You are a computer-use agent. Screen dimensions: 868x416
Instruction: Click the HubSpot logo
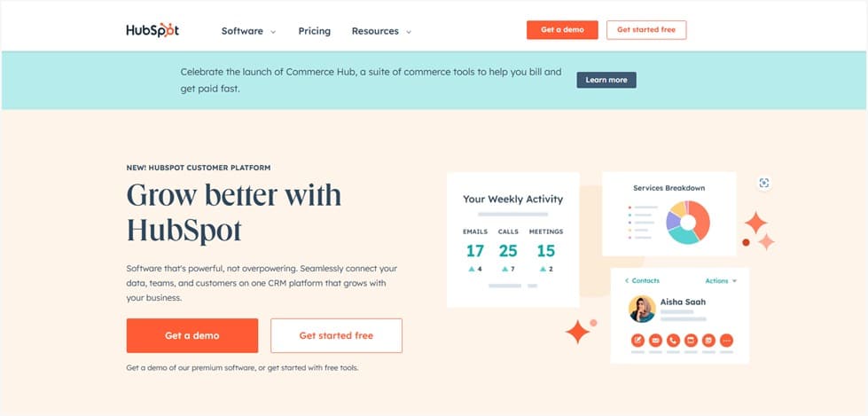click(152, 30)
